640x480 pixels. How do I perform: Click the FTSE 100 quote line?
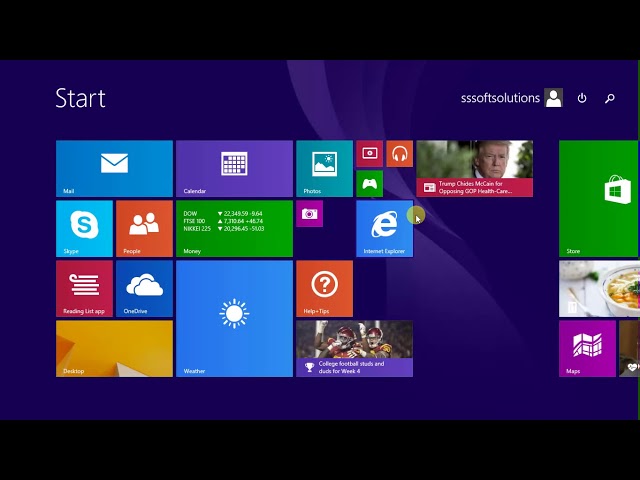(223, 221)
